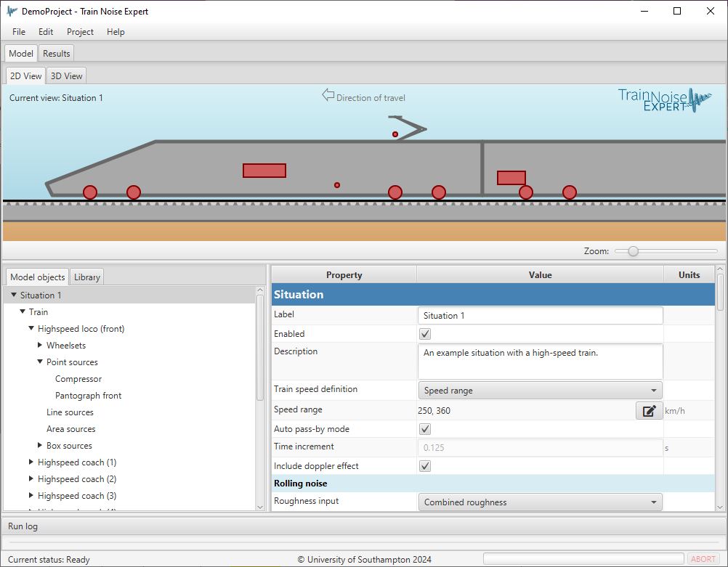Click the frontmost loco wheelset circle
728x567 pixels.
90,192
